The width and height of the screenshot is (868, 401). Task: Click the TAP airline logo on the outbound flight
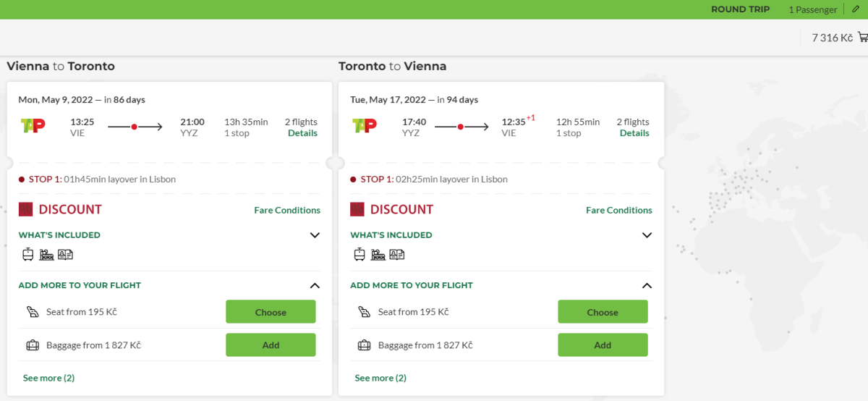(x=33, y=126)
